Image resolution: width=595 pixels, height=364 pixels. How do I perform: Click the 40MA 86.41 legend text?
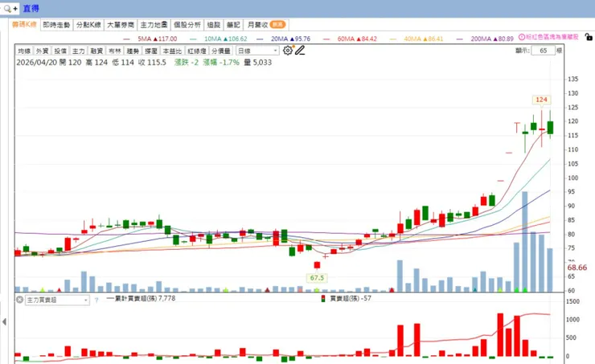coord(424,39)
